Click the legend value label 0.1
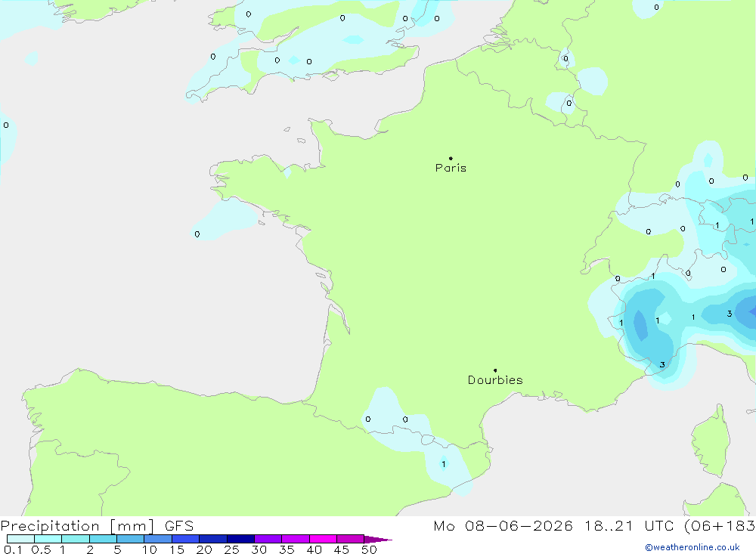Viewport: 756px width, 554px height. tap(13, 549)
